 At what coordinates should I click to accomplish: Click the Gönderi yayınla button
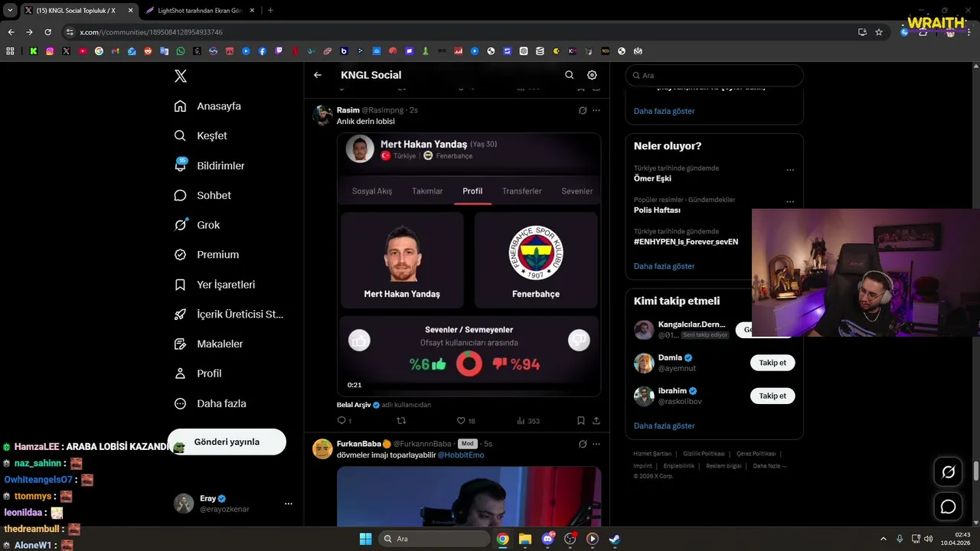click(227, 442)
